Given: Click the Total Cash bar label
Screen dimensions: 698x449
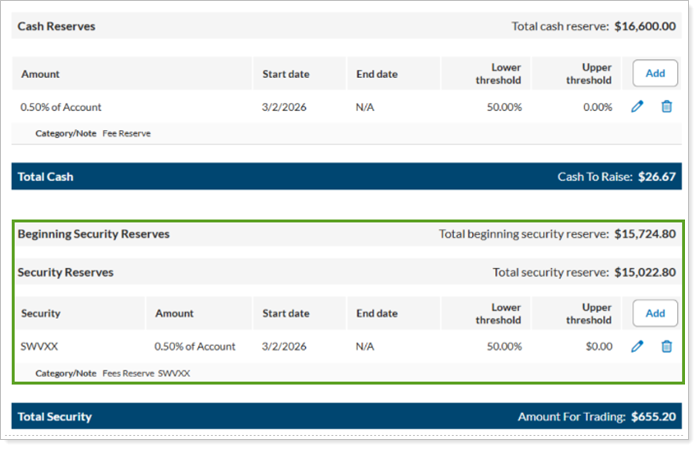Looking at the screenshot, I should tap(46, 177).
